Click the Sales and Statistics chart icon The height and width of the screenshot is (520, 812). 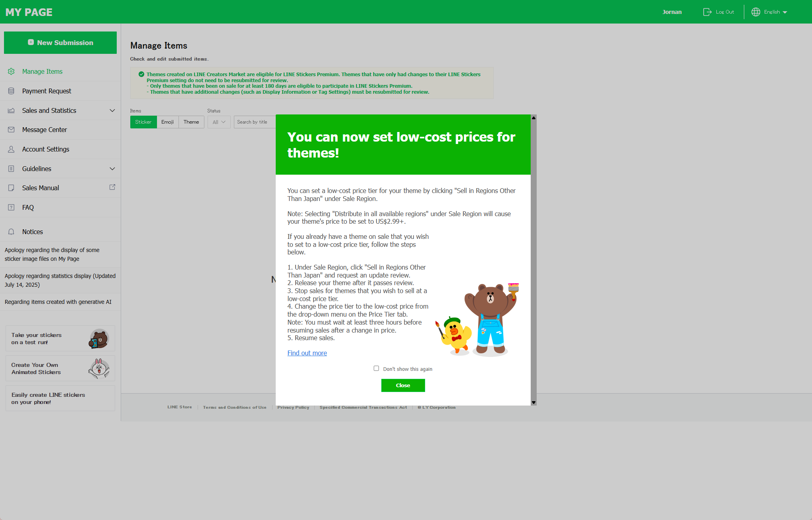(11, 110)
